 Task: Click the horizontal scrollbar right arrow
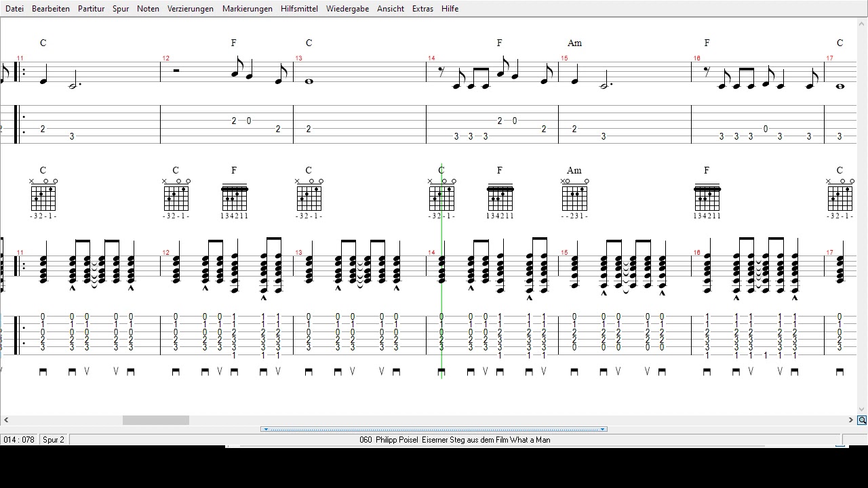[851, 420]
